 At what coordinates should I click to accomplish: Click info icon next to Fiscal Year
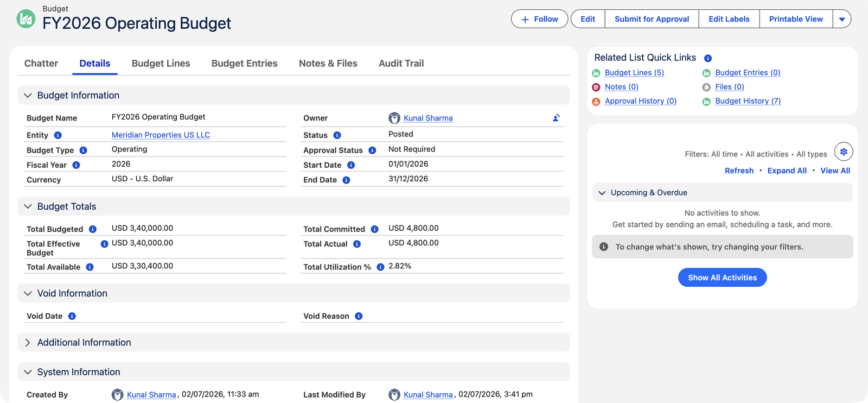pos(76,165)
